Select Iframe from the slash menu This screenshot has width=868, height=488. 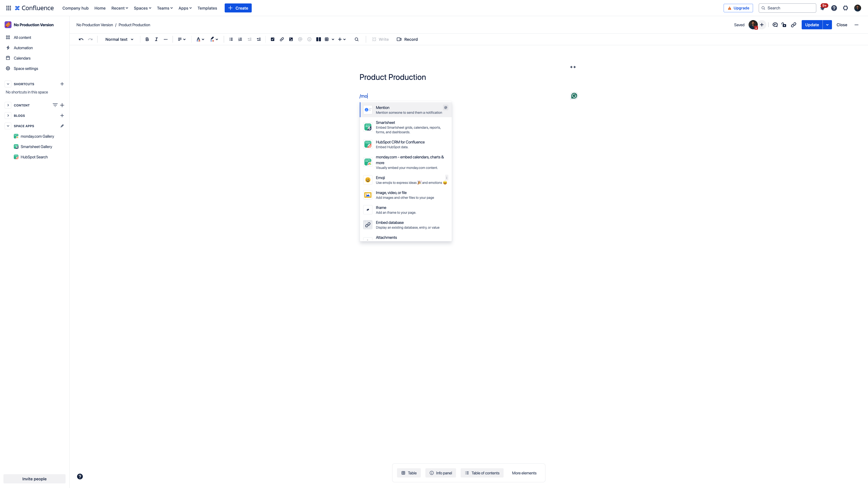point(406,210)
